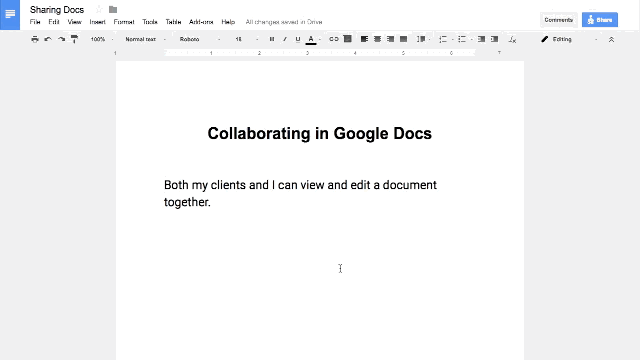Open the Edit menu

(54, 22)
